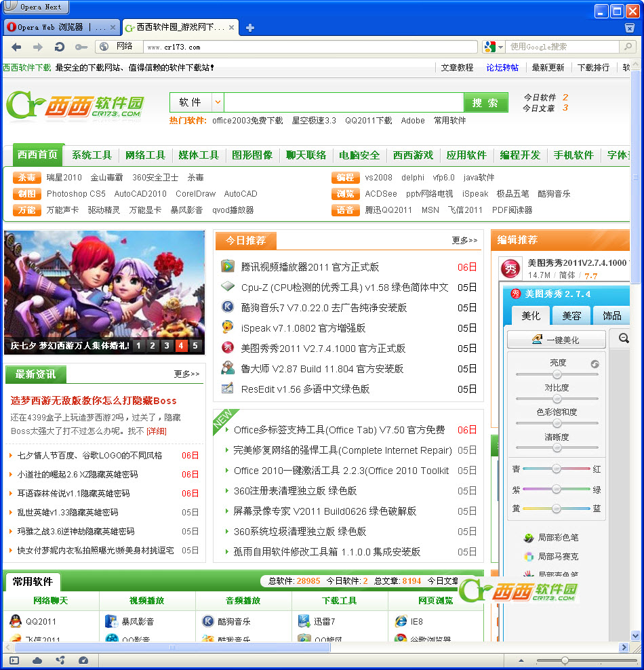The width and height of the screenshot is (644, 670).
Task: Click the Opera Unite share icon
Action: 60,661
